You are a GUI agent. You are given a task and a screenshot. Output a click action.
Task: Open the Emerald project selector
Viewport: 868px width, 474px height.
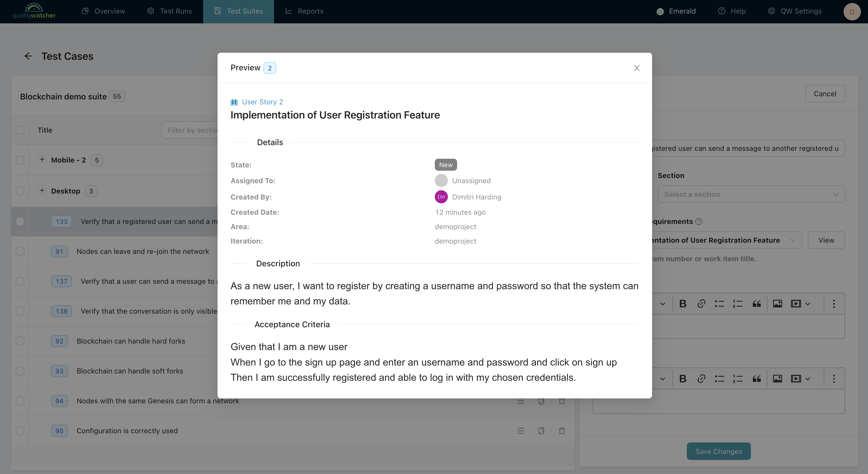[676, 11]
